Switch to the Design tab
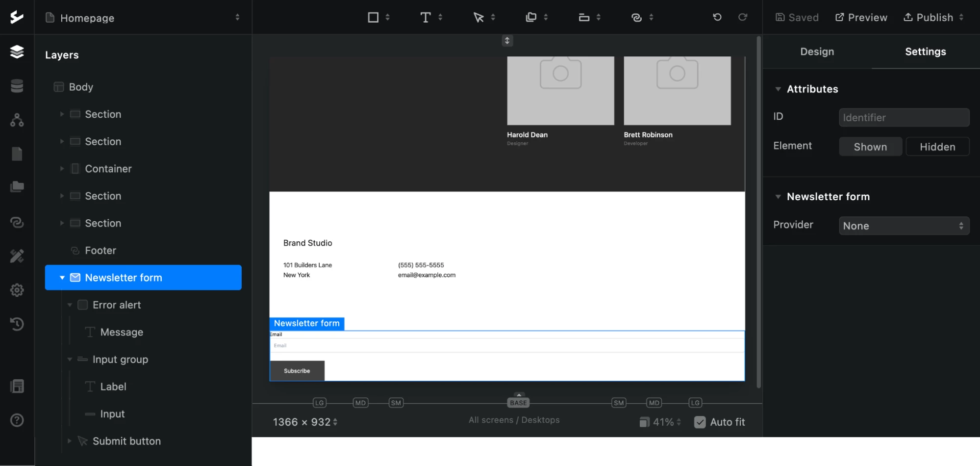This screenshot has width=980, height=466. pos(817,52)
